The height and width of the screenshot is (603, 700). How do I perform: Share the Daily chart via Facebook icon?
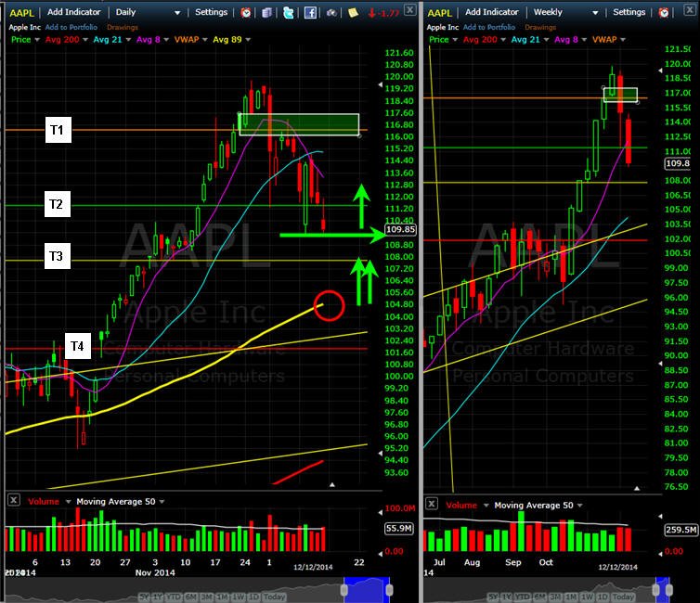click(x=310, y=12)
